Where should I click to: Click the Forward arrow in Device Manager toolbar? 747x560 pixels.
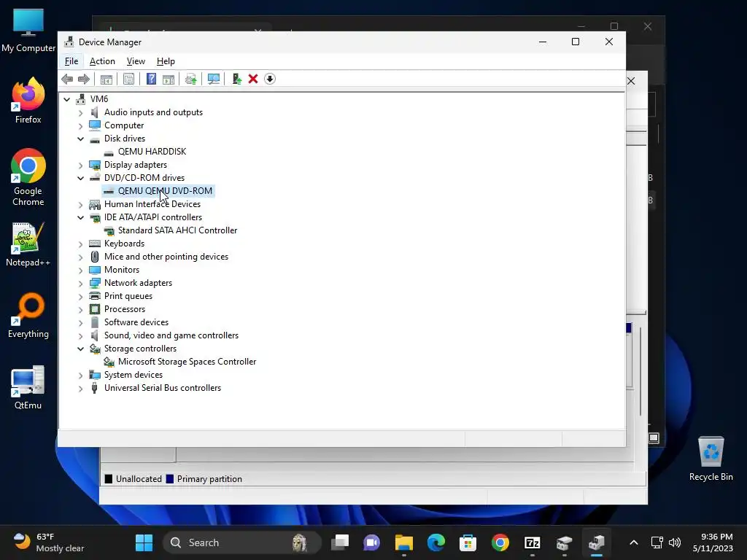click(x=84, y=79)
